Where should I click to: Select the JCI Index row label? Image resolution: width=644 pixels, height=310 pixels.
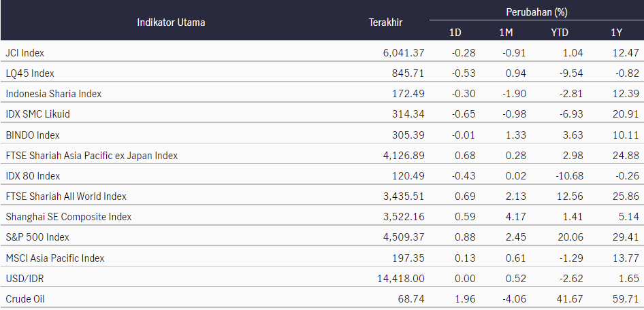[x=25, y=53]
